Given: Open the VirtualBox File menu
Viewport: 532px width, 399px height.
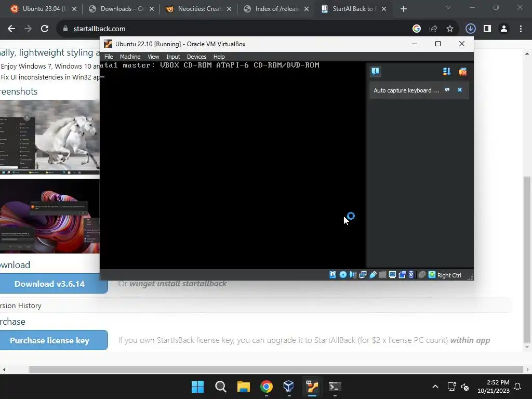Looking at the screenshot, I should tap(109, 57).
